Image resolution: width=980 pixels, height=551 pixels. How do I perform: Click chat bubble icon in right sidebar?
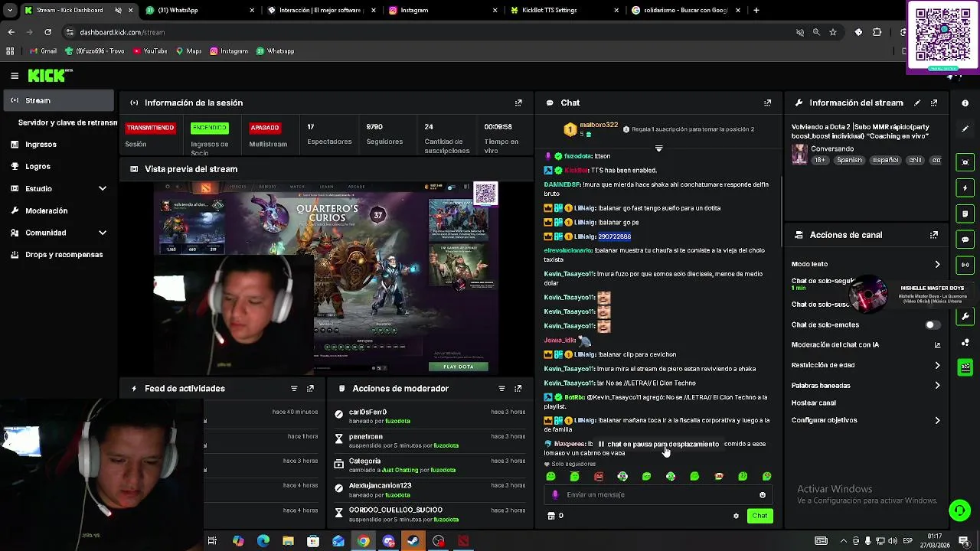pos(965,240)
